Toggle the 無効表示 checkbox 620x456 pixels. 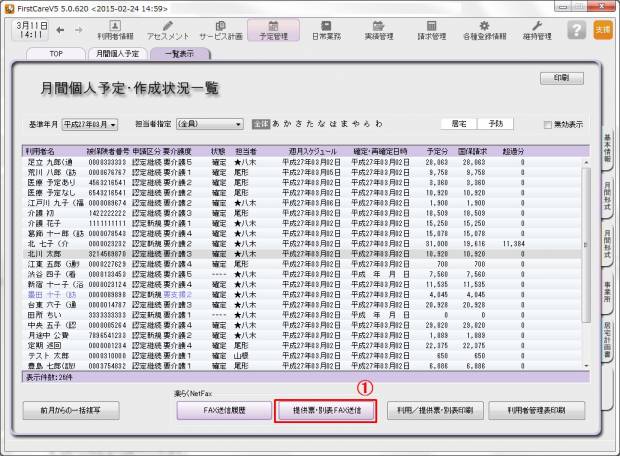(x=546, y=125)
